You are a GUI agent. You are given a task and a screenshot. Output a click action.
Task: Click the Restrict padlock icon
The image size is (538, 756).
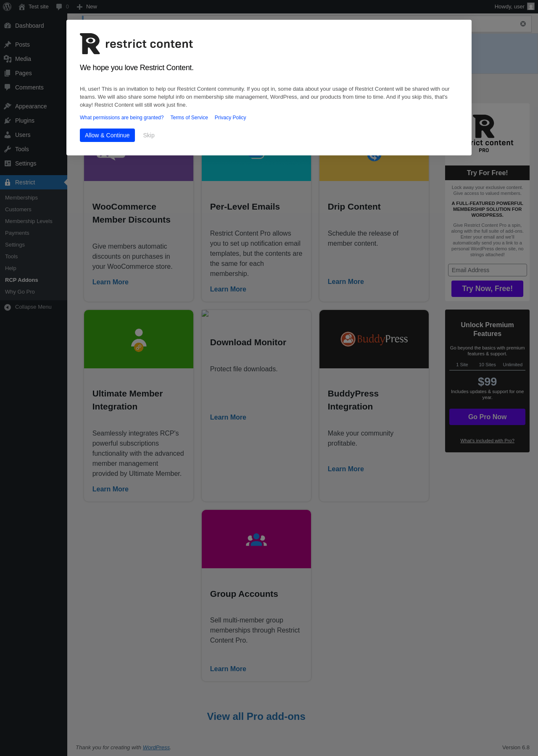pos(8,182)
